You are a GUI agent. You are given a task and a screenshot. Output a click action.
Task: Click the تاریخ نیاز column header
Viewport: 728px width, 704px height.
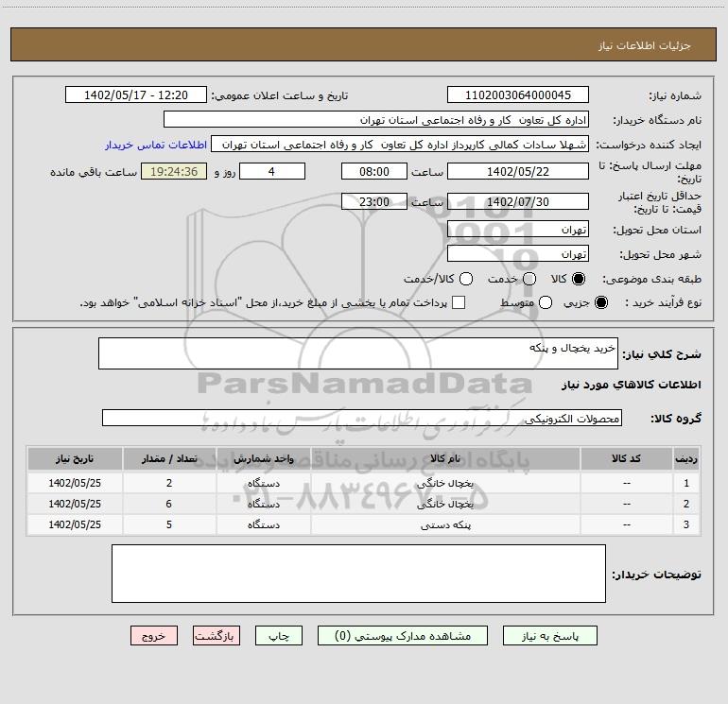(x=75, y=459)
